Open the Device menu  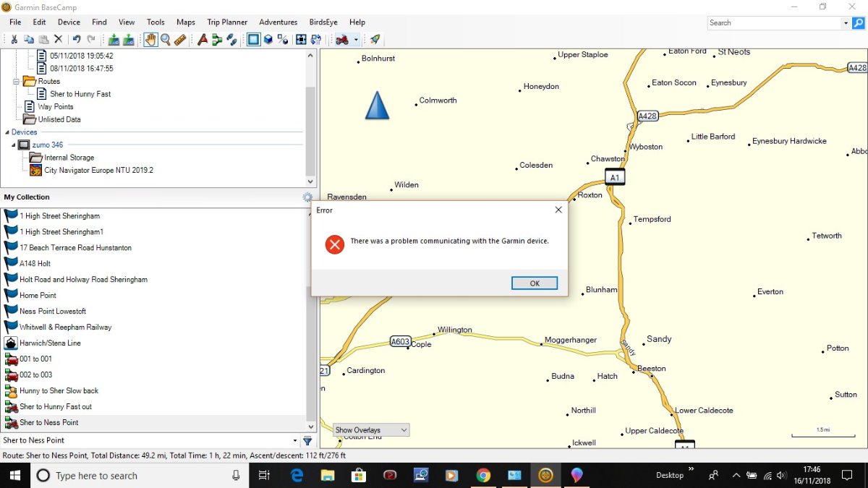(69, 22)
